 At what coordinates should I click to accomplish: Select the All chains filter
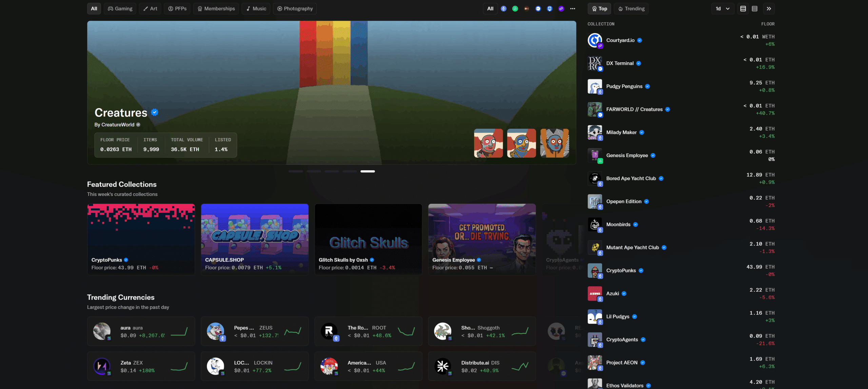click(490, 8)
